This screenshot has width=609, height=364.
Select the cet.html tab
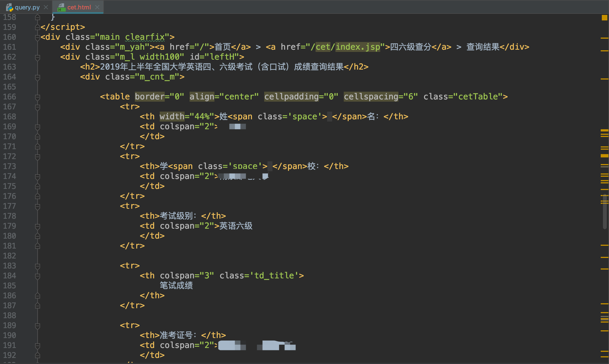click(79, 7)
